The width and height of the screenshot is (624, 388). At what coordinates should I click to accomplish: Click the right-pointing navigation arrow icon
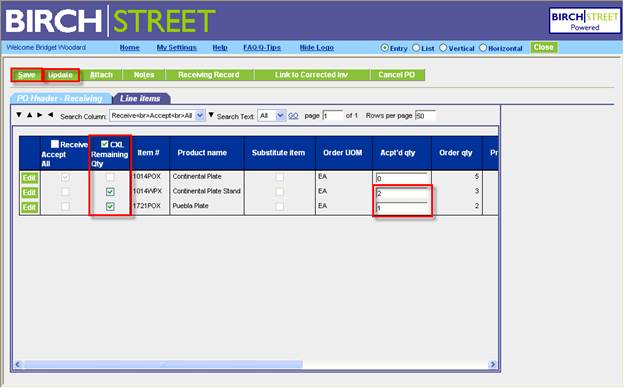40,115
